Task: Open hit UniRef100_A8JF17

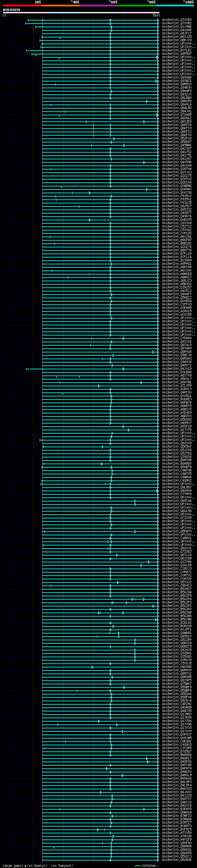Action: (177, 33)
